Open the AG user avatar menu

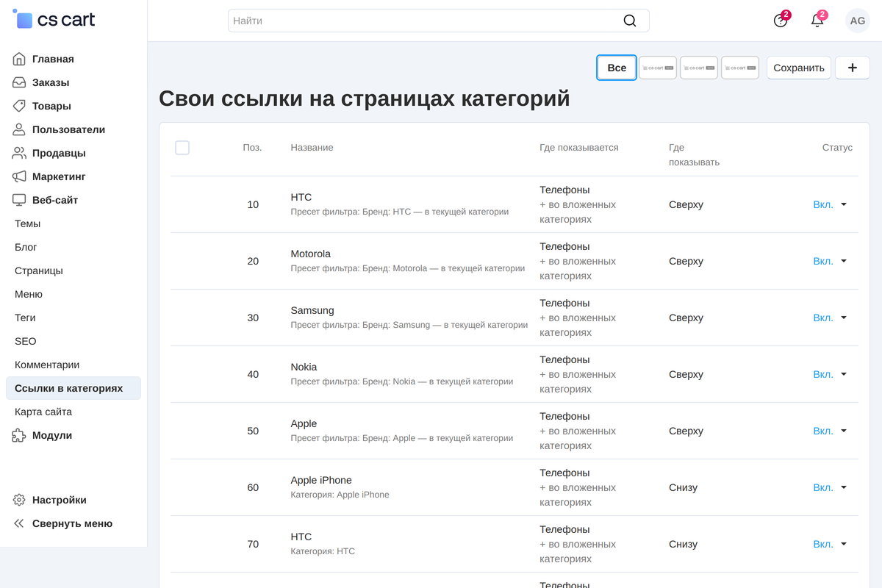coord(858,21)
